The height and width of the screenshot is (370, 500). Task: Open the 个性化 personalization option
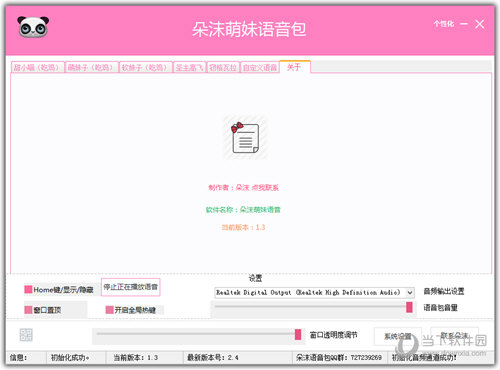point(444,24)
